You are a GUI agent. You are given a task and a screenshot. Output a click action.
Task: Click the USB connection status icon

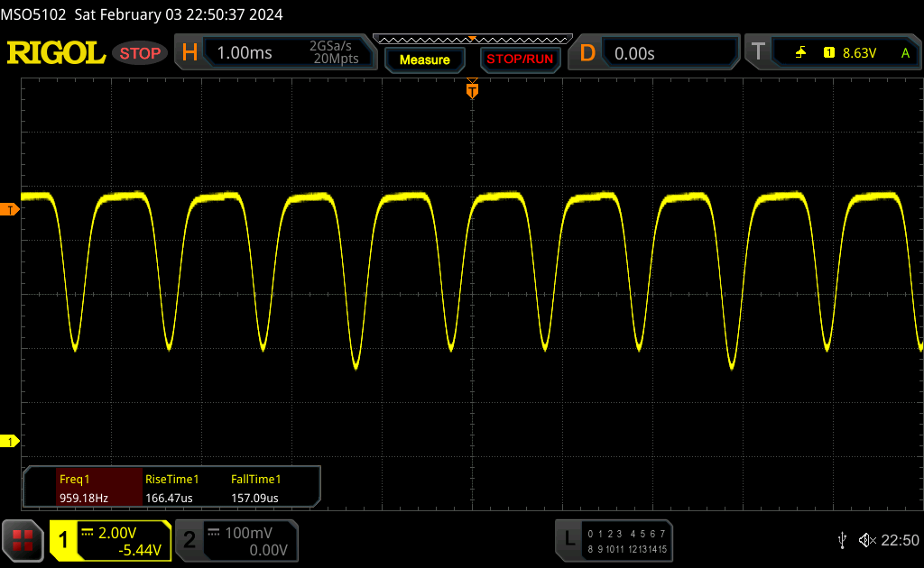[843, 540]
